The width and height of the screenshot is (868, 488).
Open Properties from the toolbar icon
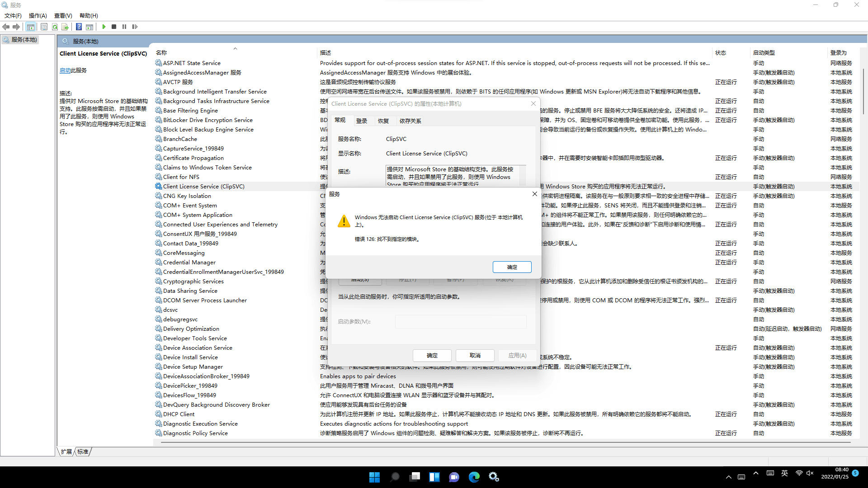[44, 27]
